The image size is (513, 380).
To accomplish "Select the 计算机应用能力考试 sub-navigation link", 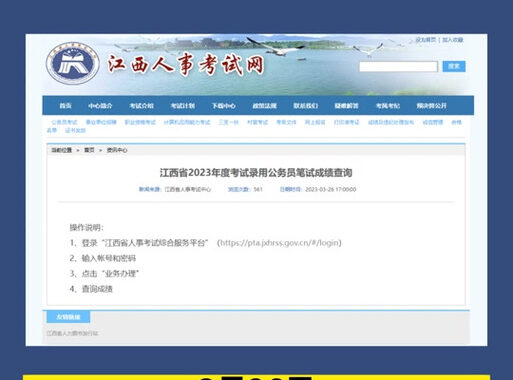I will pyautogui.click(x=187, y=122).
